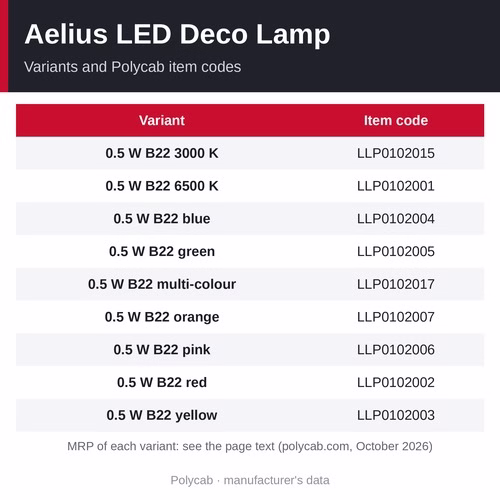Image resolution: width=500 pixels, height=500 pixels.
Task: Click the Polycab manufacturer's data footer
Action: coord(250,480)
